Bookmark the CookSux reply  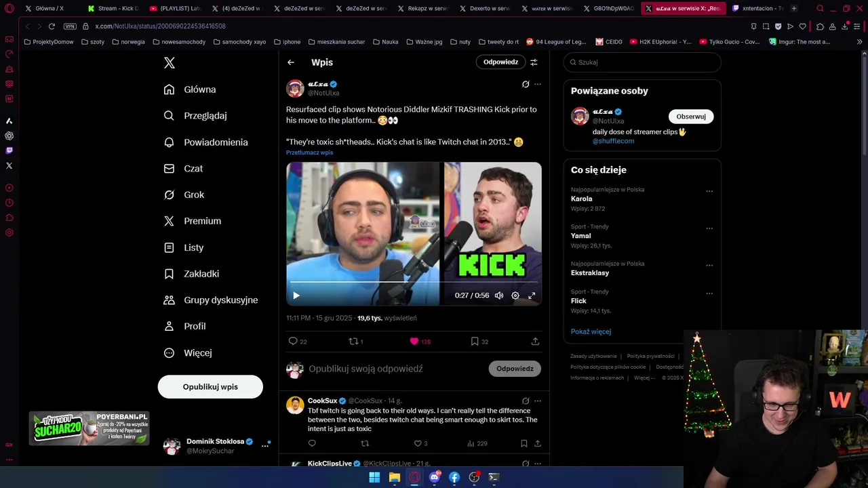tap(524, 443)
